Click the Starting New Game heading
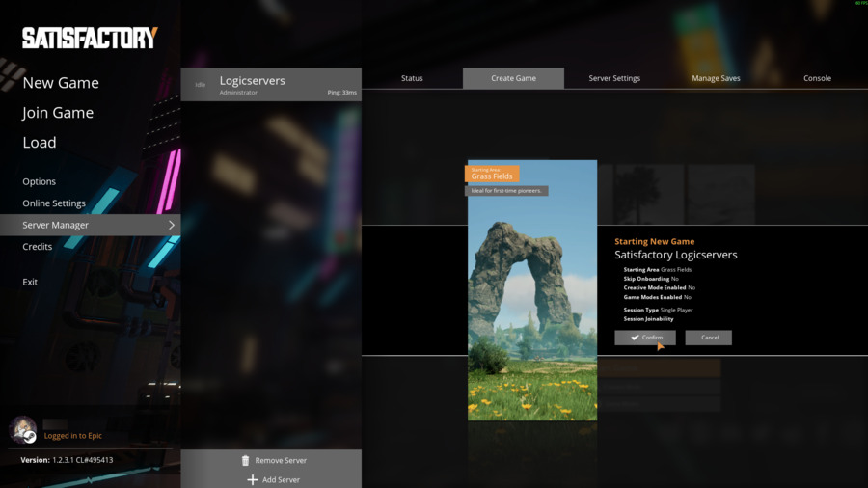Screen dimensions: 868x488 654,242
